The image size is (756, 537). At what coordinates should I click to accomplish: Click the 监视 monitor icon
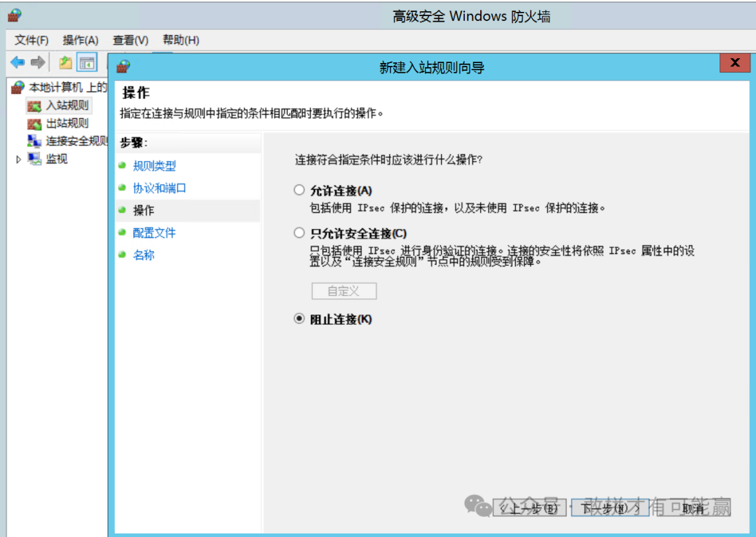[x=34, y=159]
